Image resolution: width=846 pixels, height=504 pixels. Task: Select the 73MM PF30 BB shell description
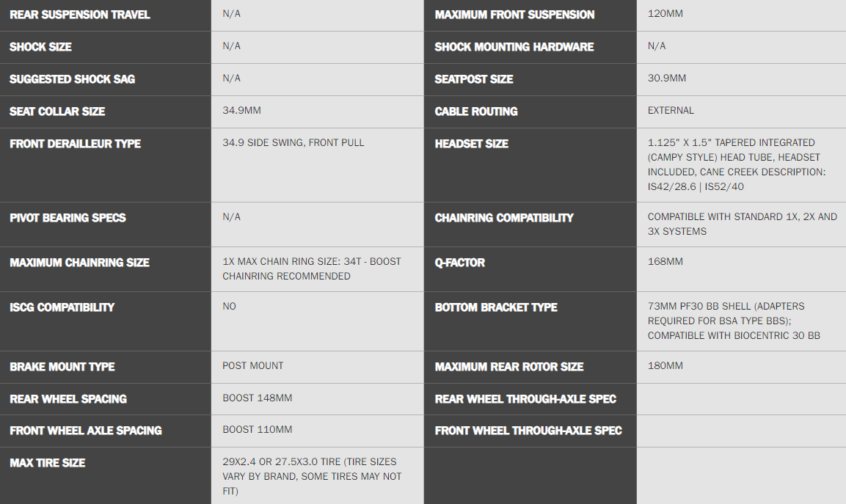tap(734, 321)
